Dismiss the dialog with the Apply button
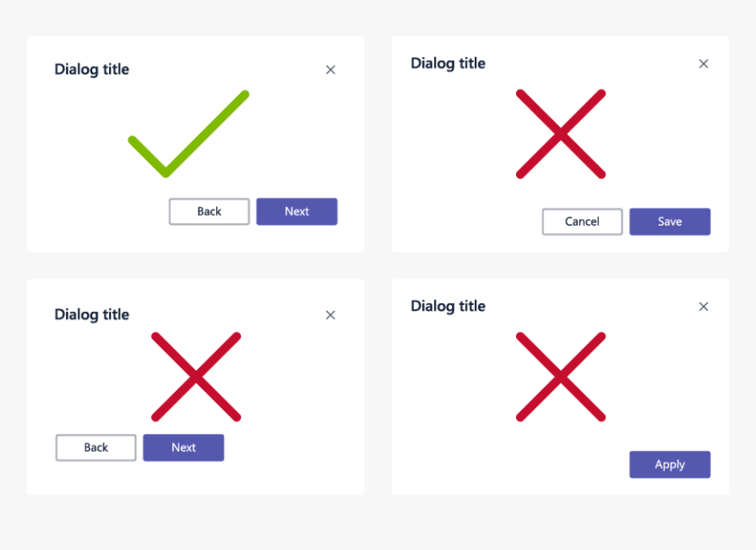The width and height of the screenshot is (756, 550). coord(703,307)
